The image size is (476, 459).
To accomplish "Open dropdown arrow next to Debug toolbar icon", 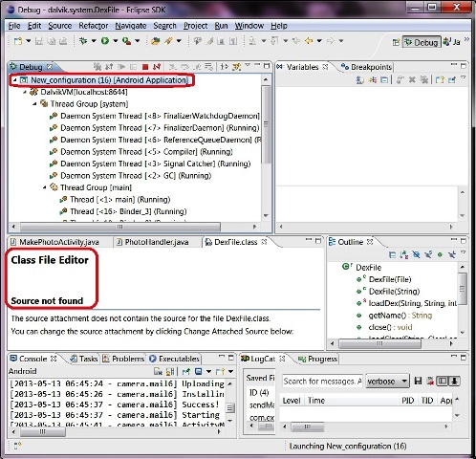I will pyautogui.click(x=94, y=41).
